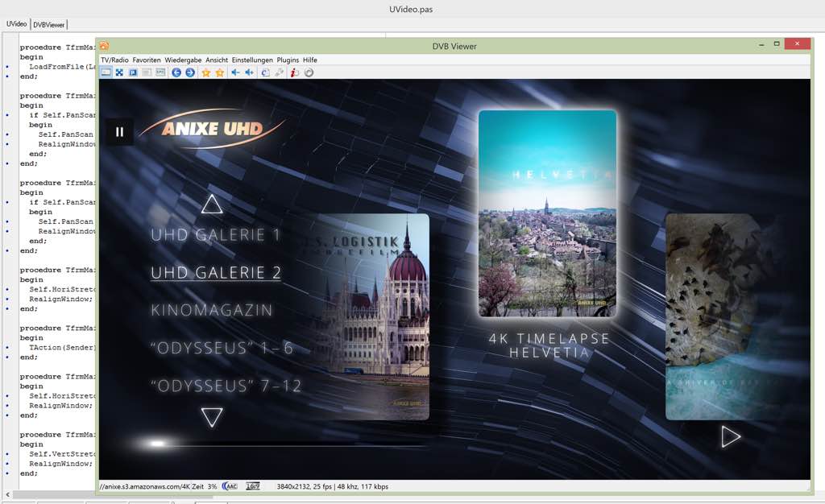Click the first yellow favorites star icon
Viewport: 825px width, 504px height.
pos(206,72)
